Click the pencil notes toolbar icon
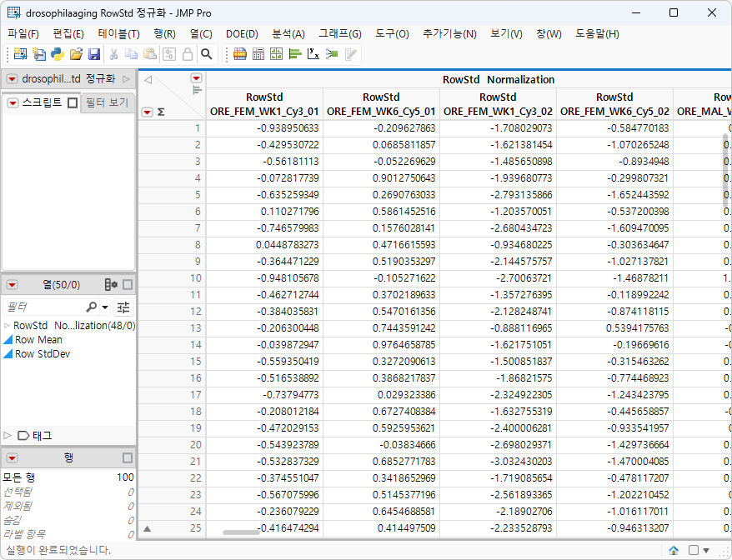Viewport: 732px width, 560px height. click(351, 54)
